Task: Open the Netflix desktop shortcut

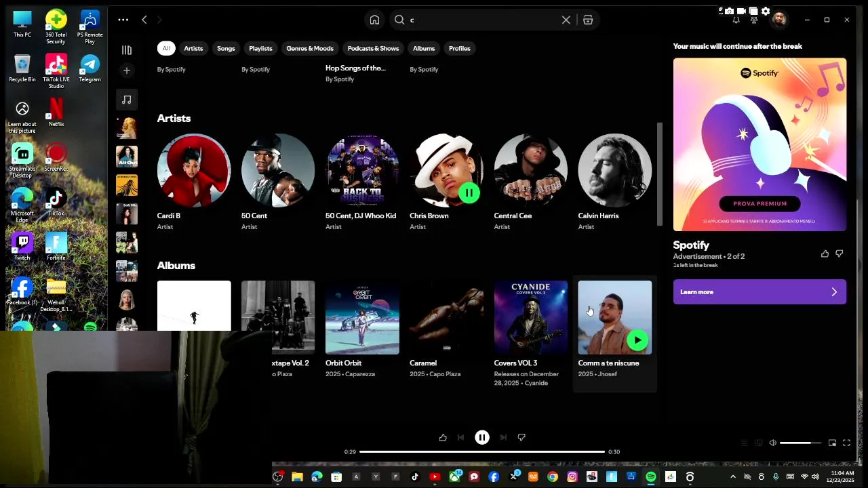Action: tap(56, 113)
